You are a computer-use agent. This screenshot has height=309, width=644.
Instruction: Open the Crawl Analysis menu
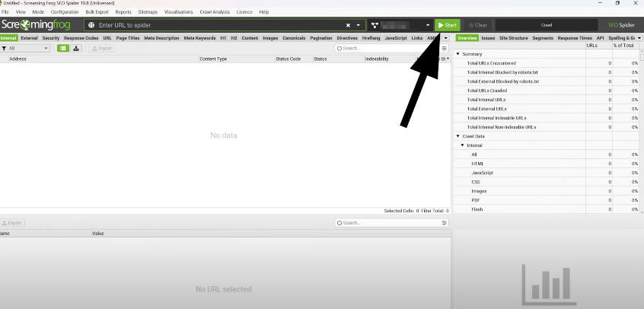coord(215,12)
